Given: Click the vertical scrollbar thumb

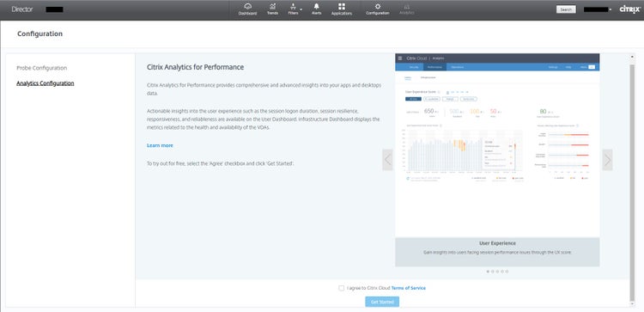Looking at the screenshot, I should (632, 183).
